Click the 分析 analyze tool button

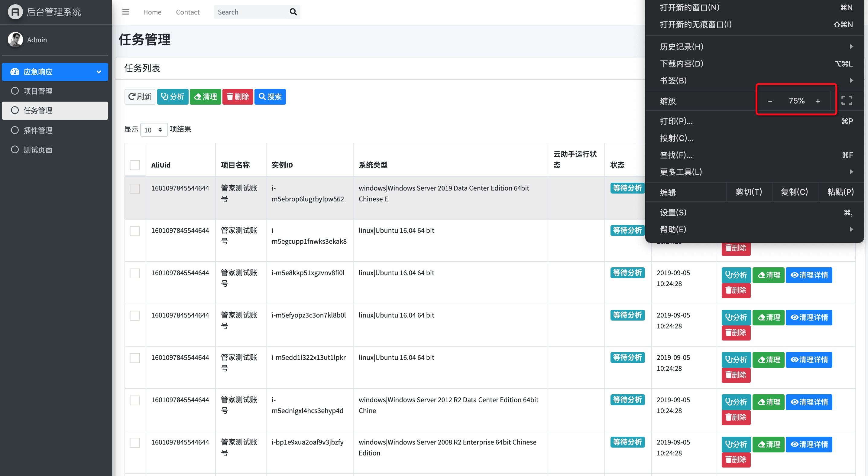tap(173, 97)
